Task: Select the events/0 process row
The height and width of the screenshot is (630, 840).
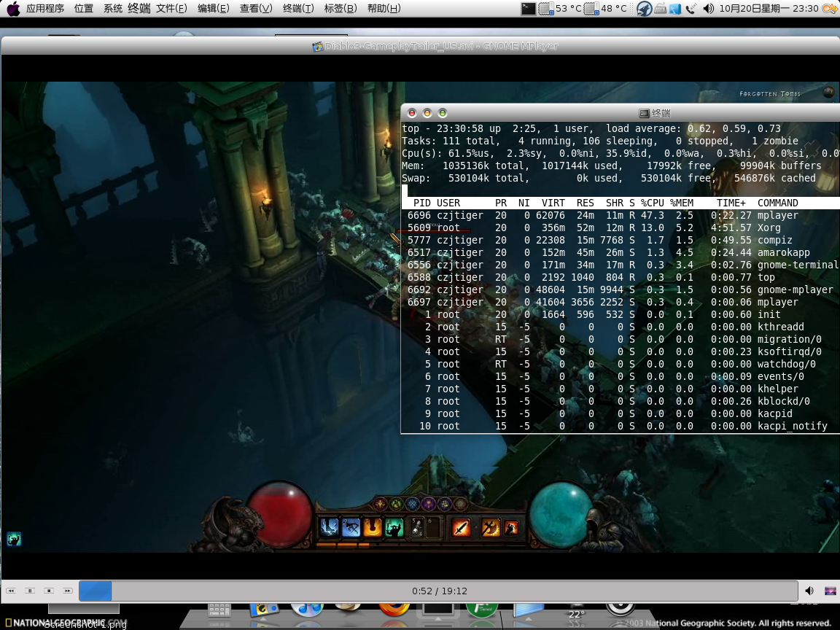Action: [x=621, y=376]
